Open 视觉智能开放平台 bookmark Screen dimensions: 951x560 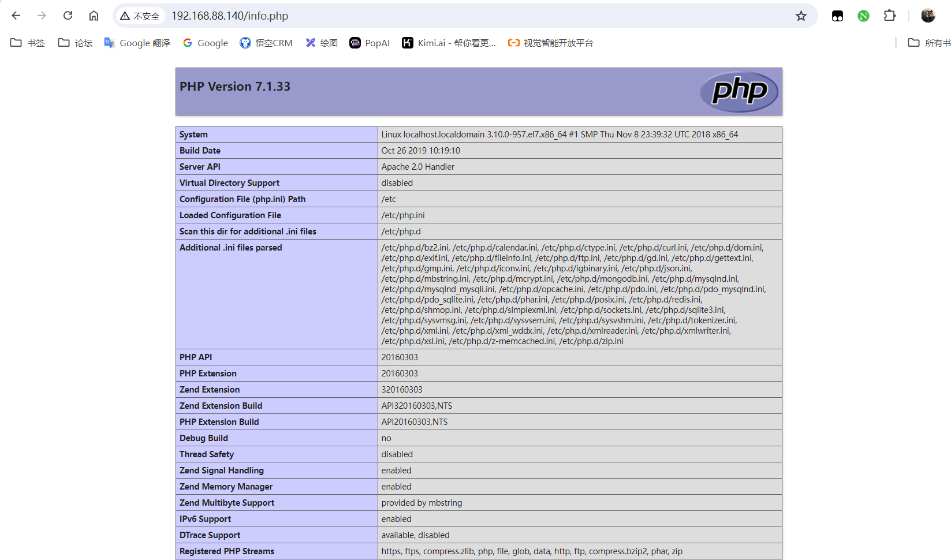pos(550,43)
